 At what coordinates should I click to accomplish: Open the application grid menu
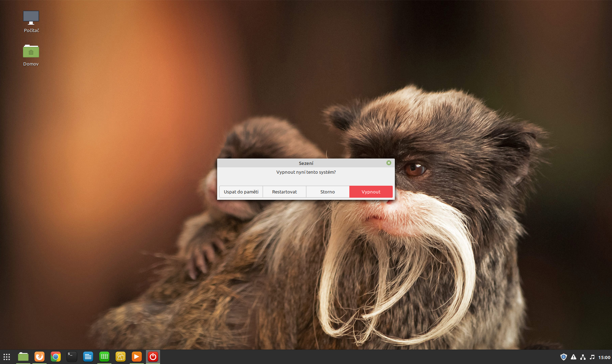point(7,357)
